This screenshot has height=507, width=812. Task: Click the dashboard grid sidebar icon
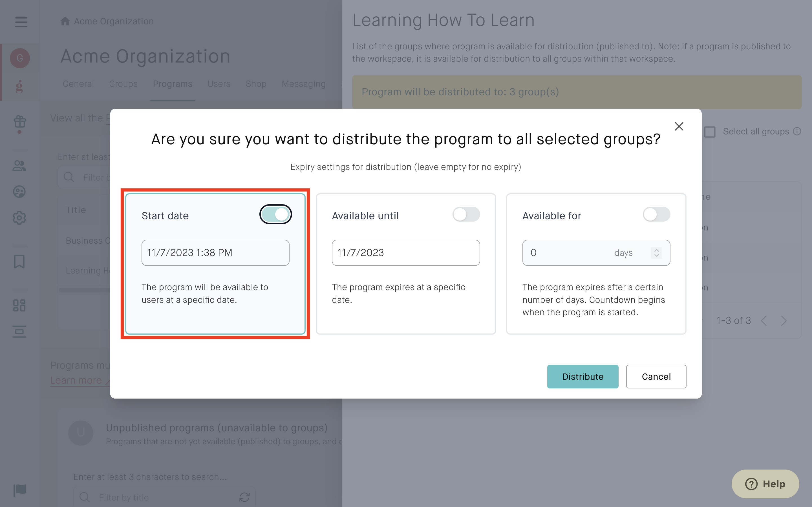[x=19, y=305]
